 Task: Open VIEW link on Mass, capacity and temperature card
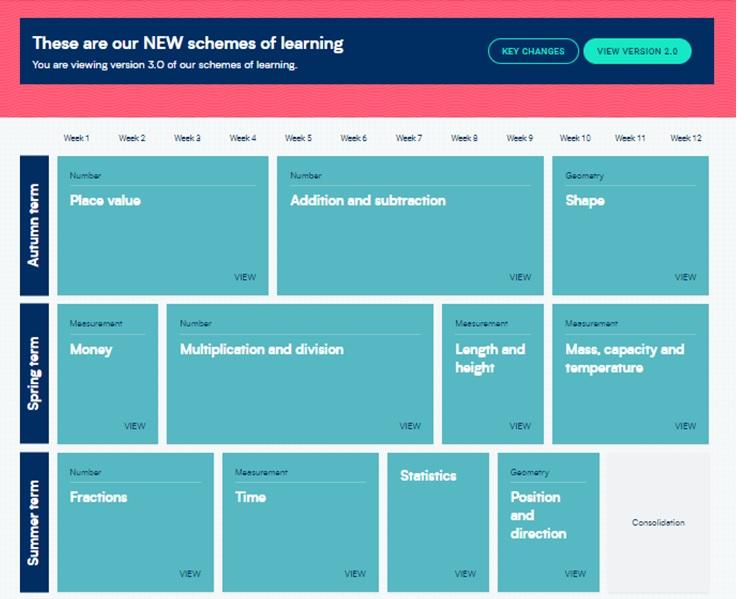click(685, 426)
